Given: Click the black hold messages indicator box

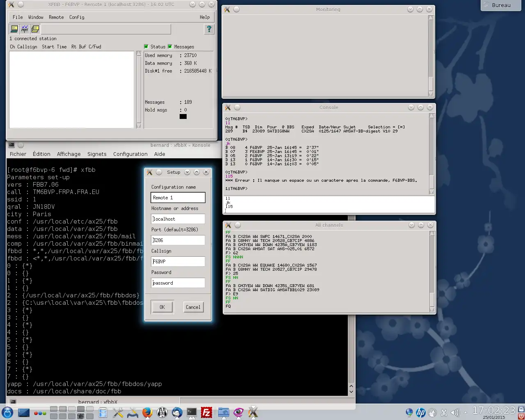Looking at the screenshot, I should tap(183, 116).
